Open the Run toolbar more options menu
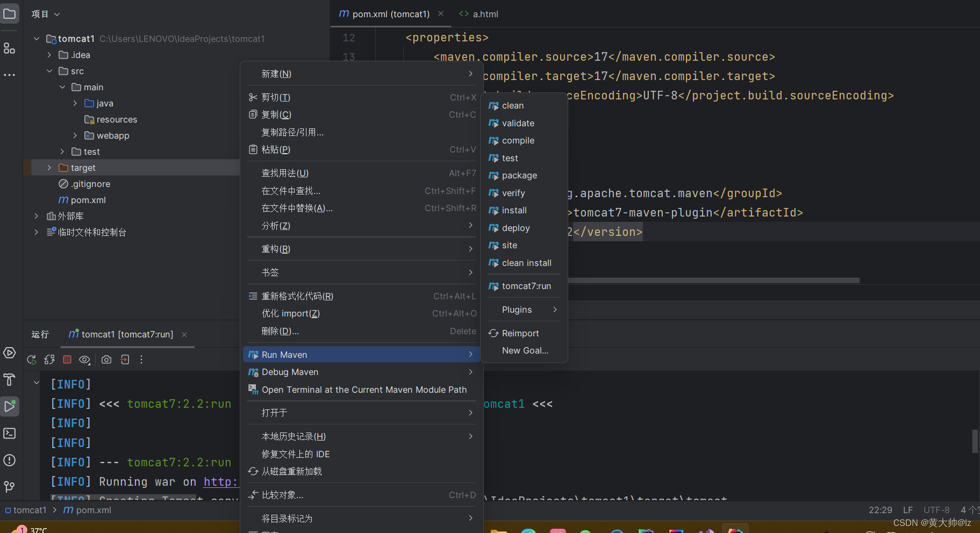Screen dimensions: 980x533 (141, 359)
